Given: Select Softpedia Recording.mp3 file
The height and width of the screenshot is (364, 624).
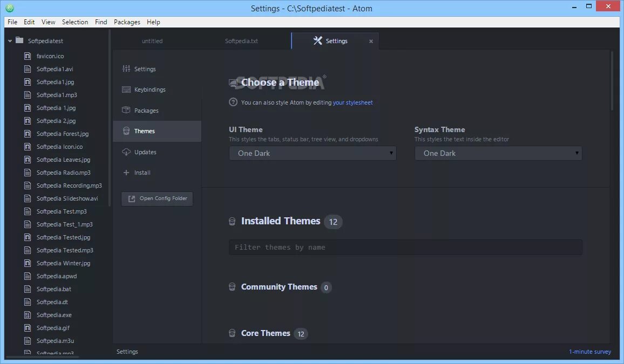Looking at the screenshot, I should (x=69, y=186).
